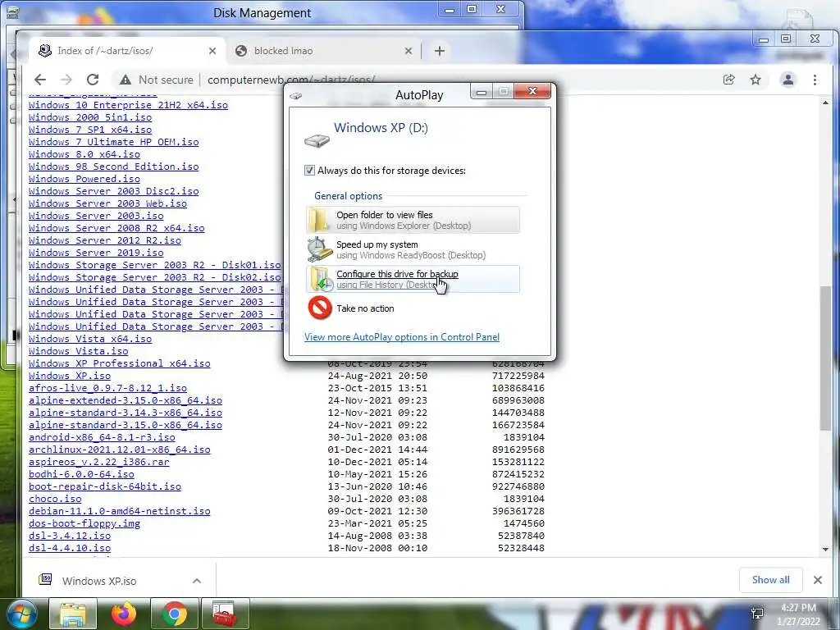Open the Windows Vista x64.iso link
840x630 pixels.
pyautogui.click(x=90, y=339)
